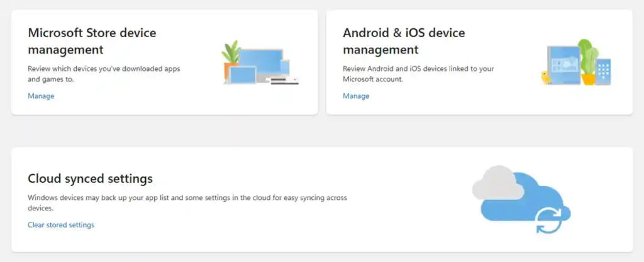Image resolution: width=644 pixels, height=262 pixels.
Task: Select the Cloud synced settings heading
Action: [91, 178]
